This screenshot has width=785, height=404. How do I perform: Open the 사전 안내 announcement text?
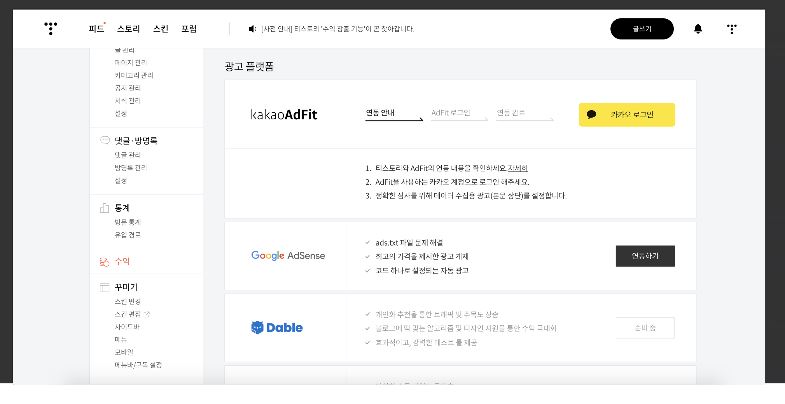tap(337, 29)
